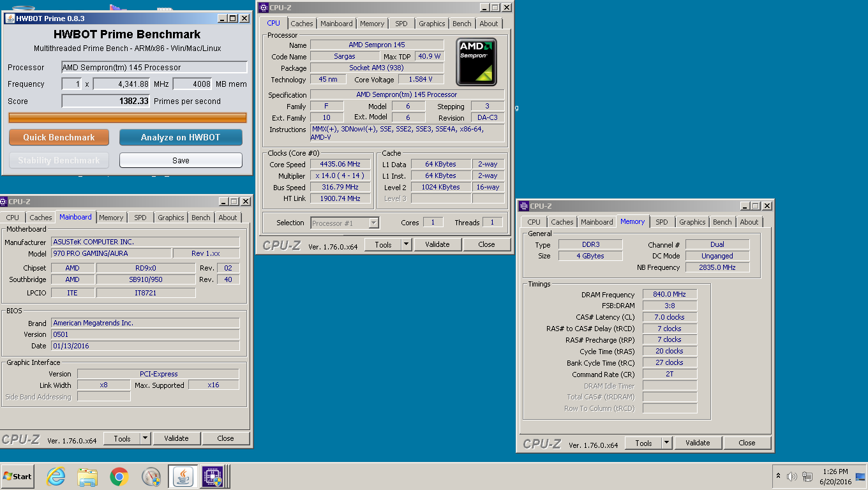Open Memory tab in main CPU-Z window
The height and width of the screenshot is (490, 868).
coord(372,24)
